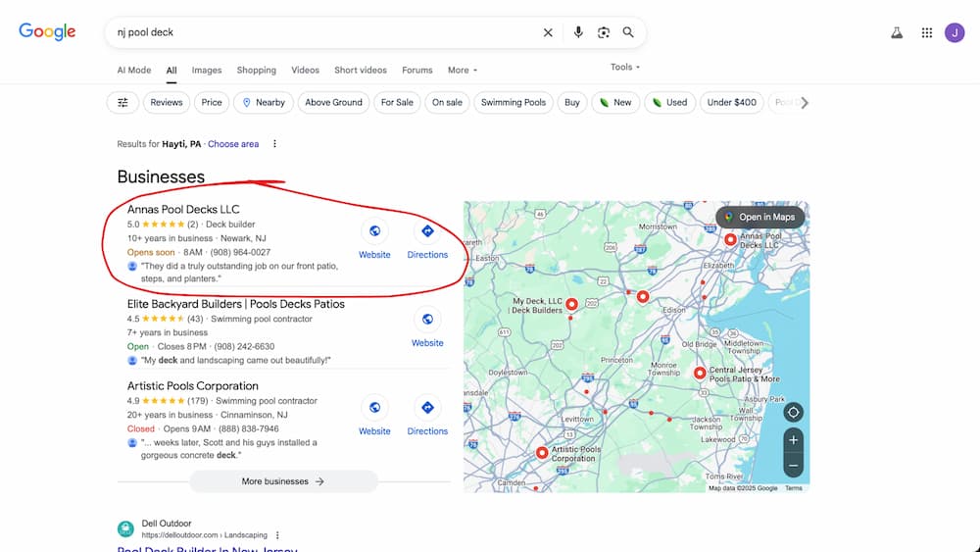Open Artistic Pools Corporation listing title
This screenshot has height=552, width=980.
tap(192, 385)
